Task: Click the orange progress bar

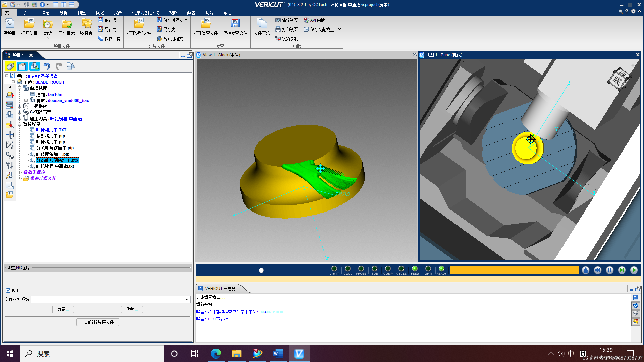Action: point(514,270)
